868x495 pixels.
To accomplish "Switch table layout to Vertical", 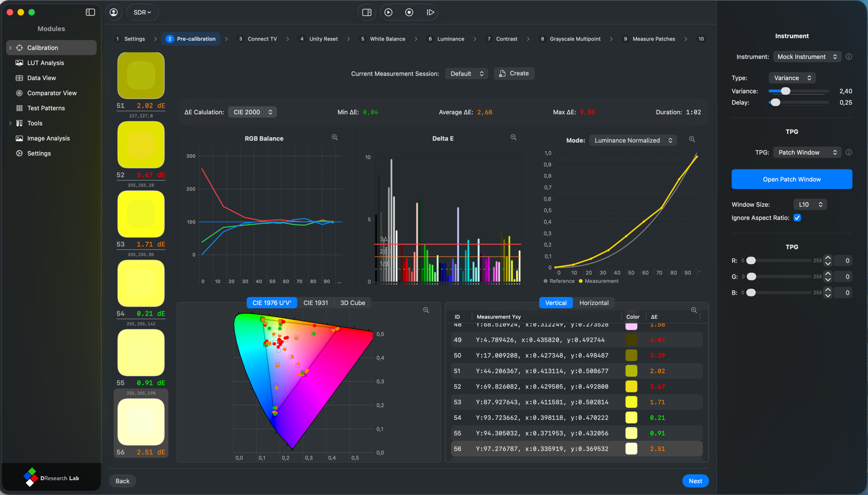I will click(556, 303).
